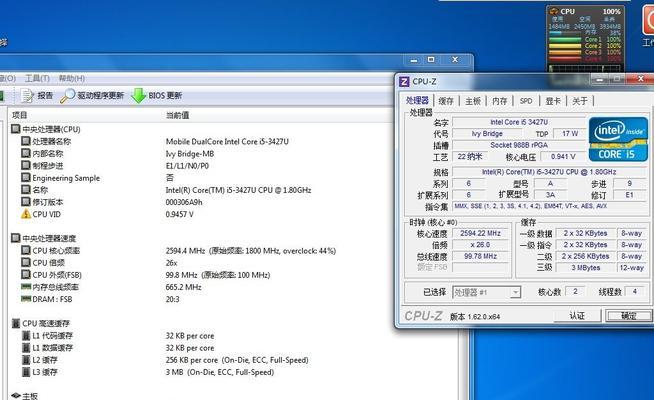
Task: Open the 处理器 #1 selection dropdown in CPU-Z
Action: pyautogui.click(x=486, y=292)
